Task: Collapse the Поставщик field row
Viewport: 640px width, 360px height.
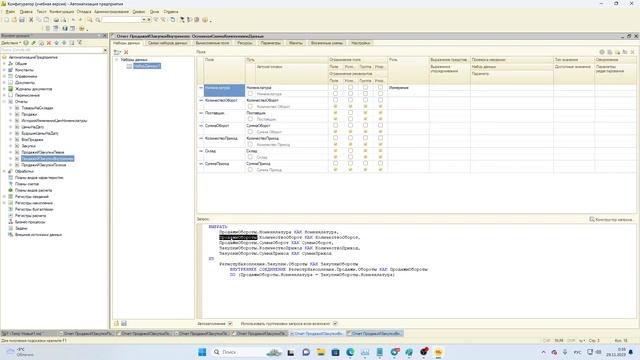Action: pos(201,113)
